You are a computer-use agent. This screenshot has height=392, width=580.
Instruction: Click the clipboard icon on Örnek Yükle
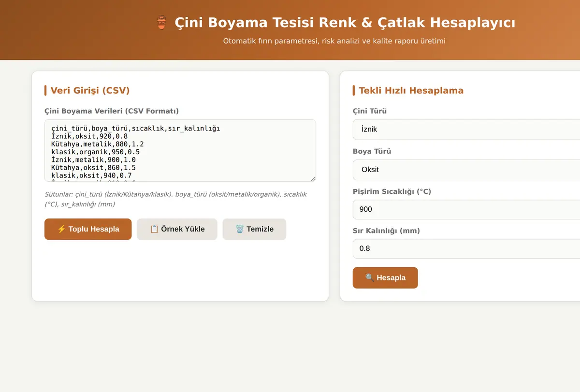(154, 229)
